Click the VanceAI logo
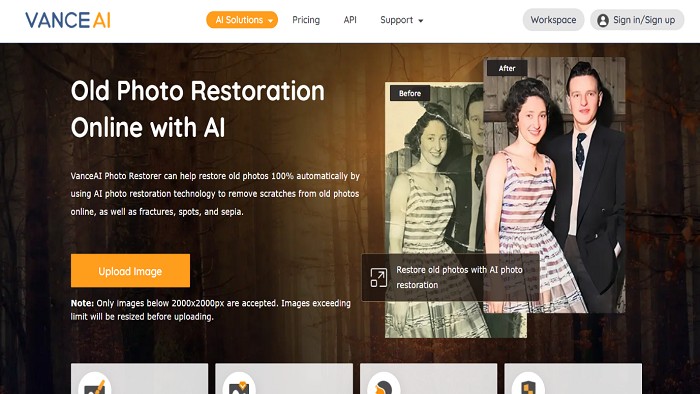 pos(68,20)
